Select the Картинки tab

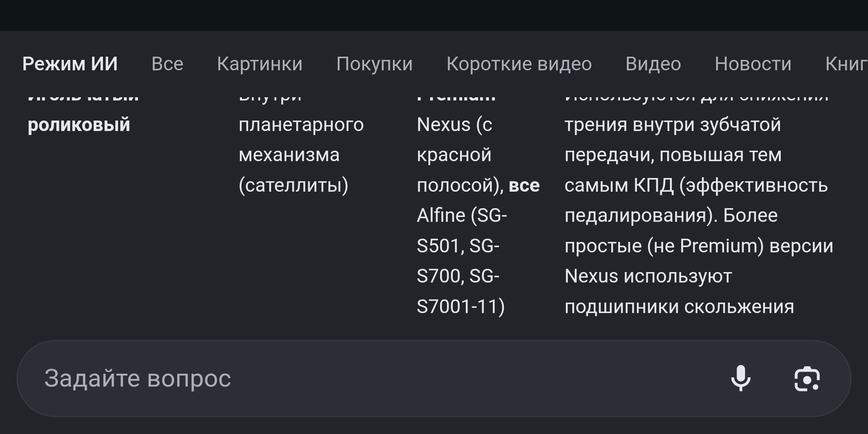tap(260, 64)
